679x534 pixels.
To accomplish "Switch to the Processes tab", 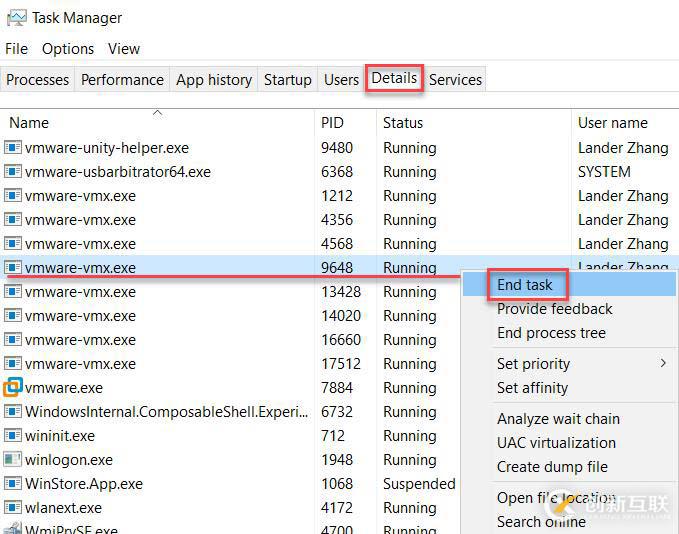I will (x=38, y=80).
